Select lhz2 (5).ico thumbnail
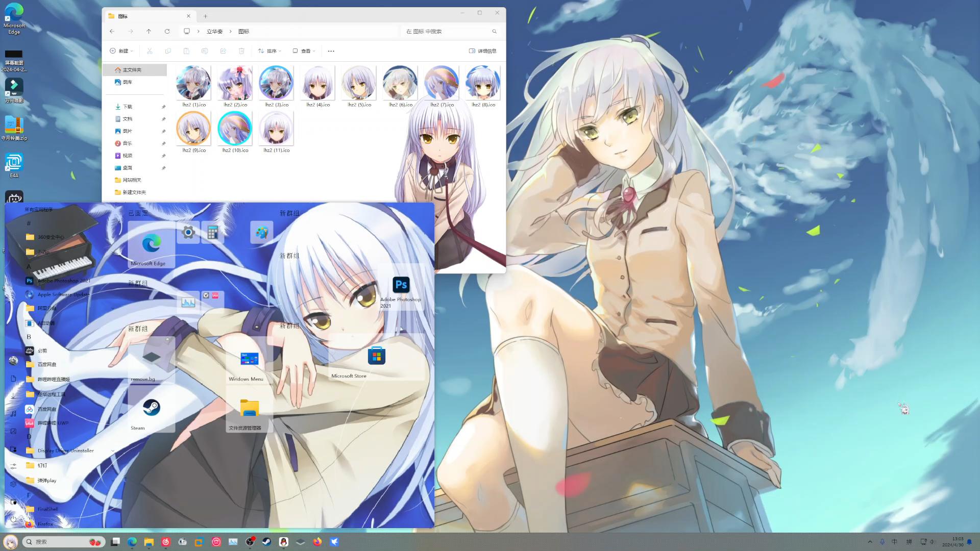Viewport: 980px width, 551px height. [x=359, y=84]
